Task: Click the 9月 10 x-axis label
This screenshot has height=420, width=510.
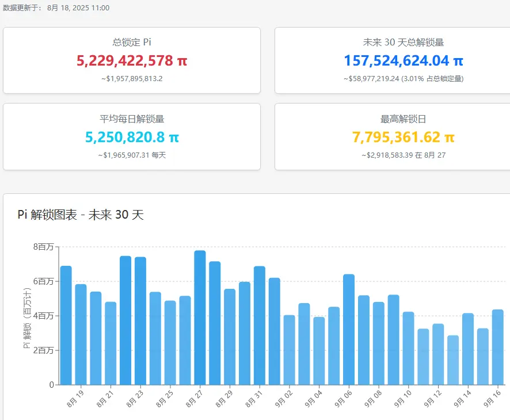Action: [403, 399]
